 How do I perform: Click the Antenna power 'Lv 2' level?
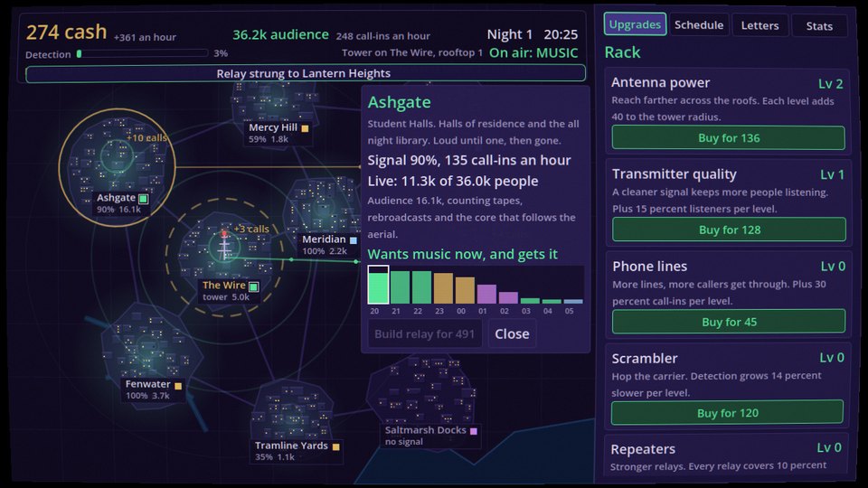(830, 83)
